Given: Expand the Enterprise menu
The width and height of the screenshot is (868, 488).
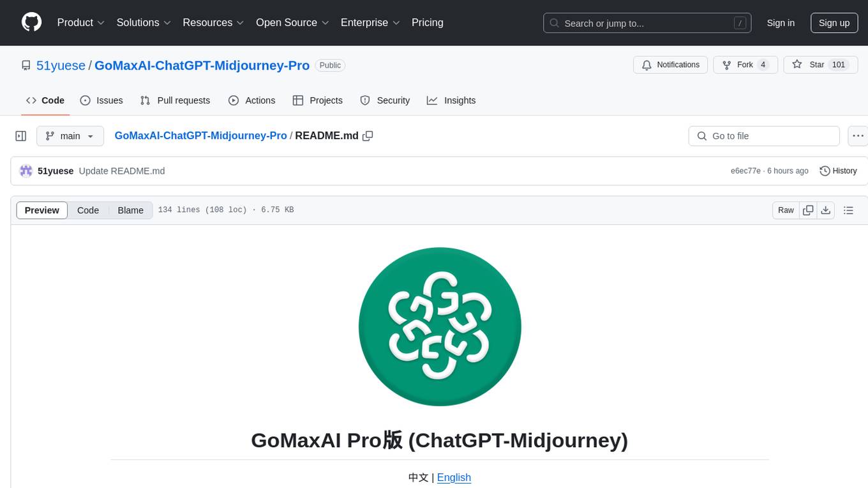Looking at the screenshot, I should pos(370,22).
